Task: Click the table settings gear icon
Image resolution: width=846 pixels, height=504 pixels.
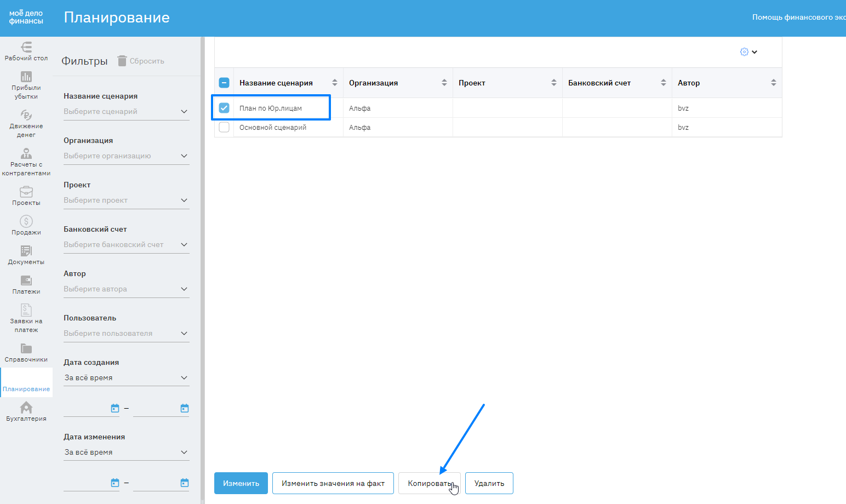Action: pos(744,52)
